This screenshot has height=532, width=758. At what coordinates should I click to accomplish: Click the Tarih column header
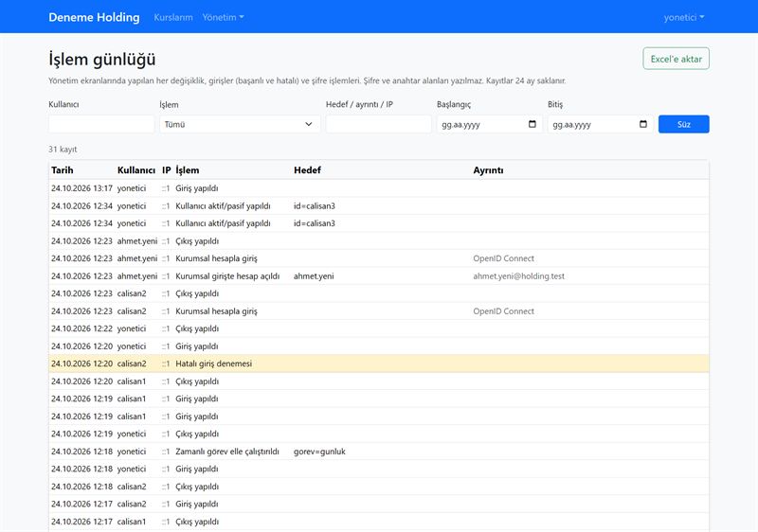point(63,170)
